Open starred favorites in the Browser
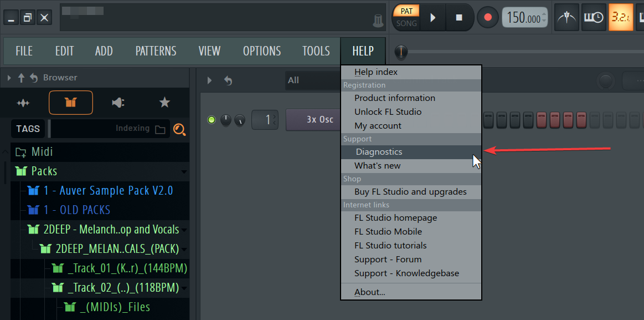The width and height of the screenshot is (644, 320). coord(164,103)
